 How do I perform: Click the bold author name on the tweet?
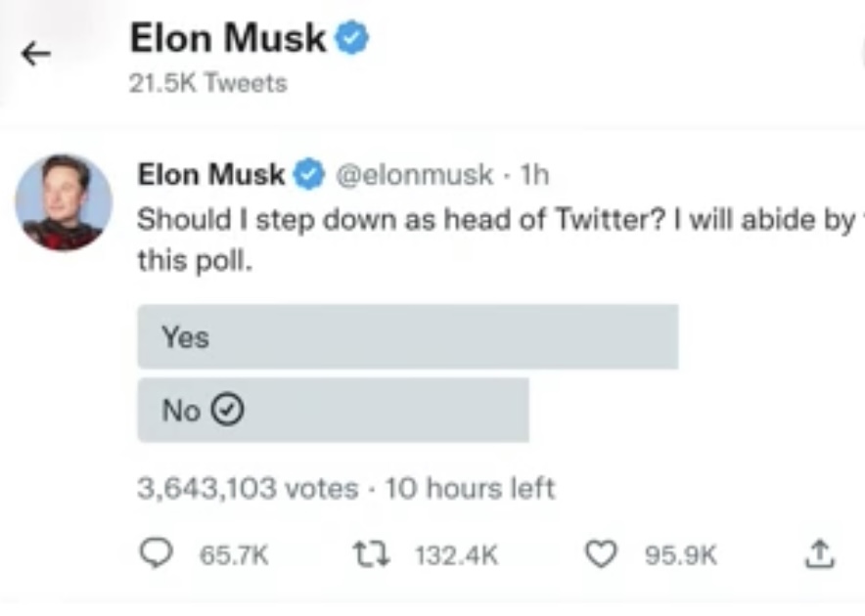click(x=211, y=176)
